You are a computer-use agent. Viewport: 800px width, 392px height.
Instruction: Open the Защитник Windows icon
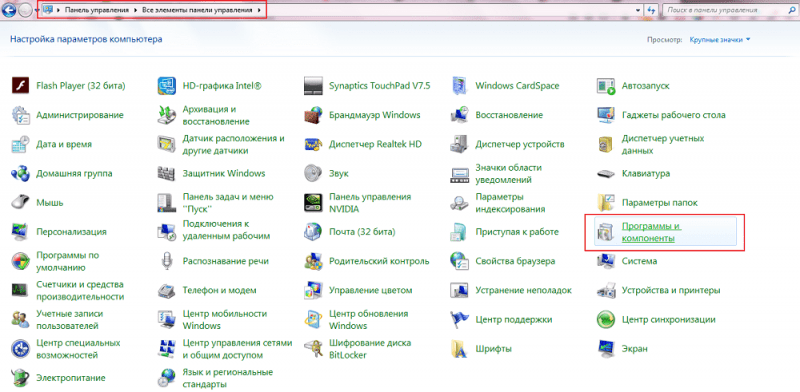tap(166, 173)
